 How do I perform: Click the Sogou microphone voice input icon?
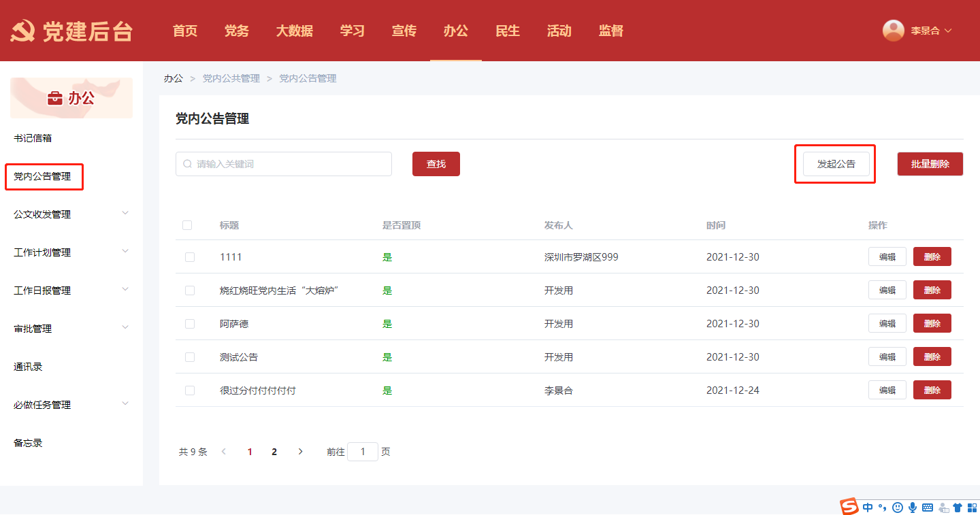click(x=912, y=507)
